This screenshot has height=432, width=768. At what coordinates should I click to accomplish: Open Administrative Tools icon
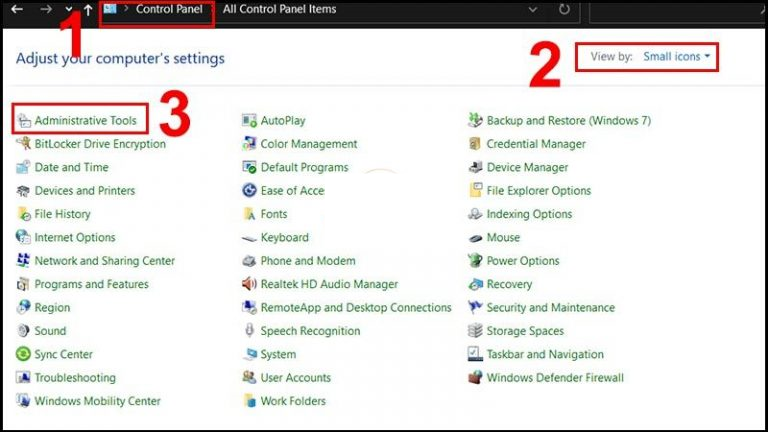click(x=23, y=120)
